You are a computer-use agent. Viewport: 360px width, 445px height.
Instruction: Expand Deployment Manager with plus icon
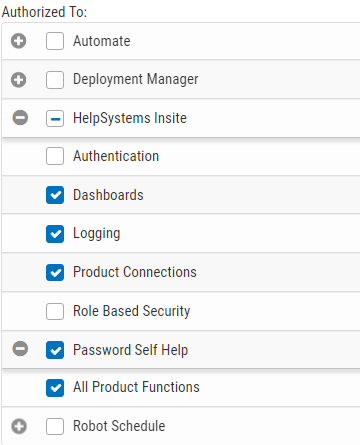(18, 80)
